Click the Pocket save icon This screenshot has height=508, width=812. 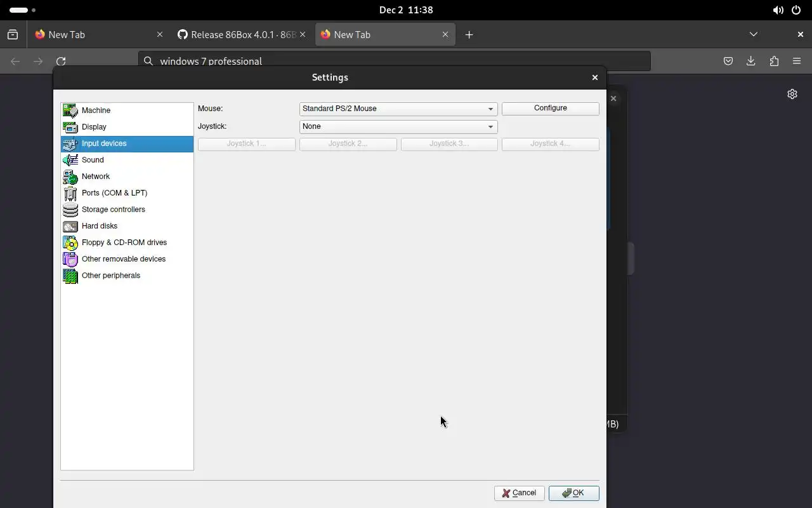coord(728,61)
